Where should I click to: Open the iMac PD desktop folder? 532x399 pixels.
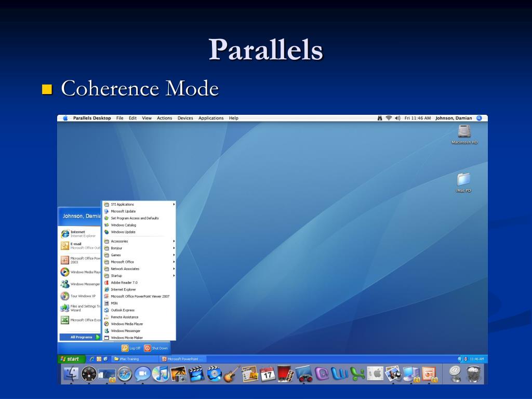point(463,182)
